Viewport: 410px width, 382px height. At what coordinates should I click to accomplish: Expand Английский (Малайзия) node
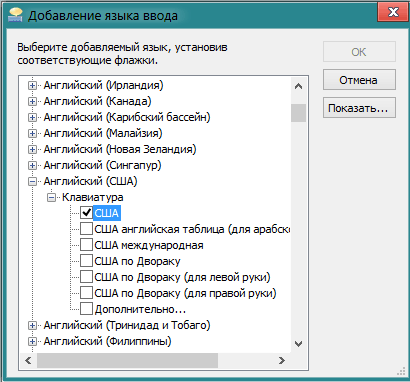(x=32, y=133)
